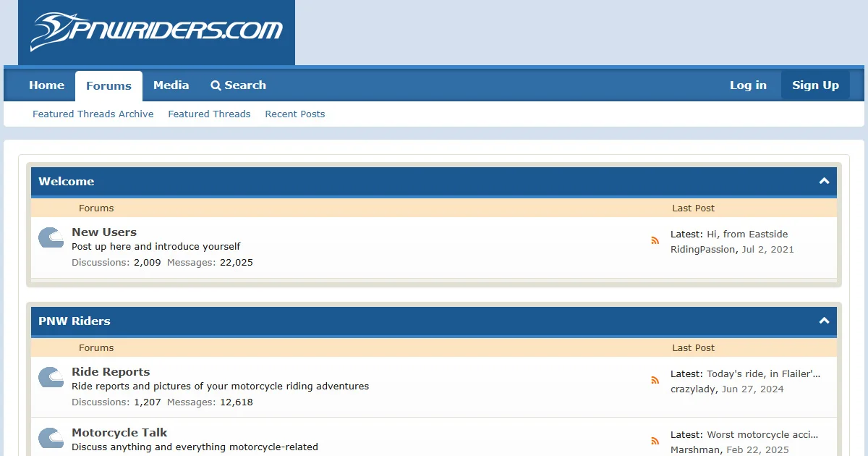Click the New Users helmet icon
This screenshot has height=456, width=868.
(x=51, y=238)
